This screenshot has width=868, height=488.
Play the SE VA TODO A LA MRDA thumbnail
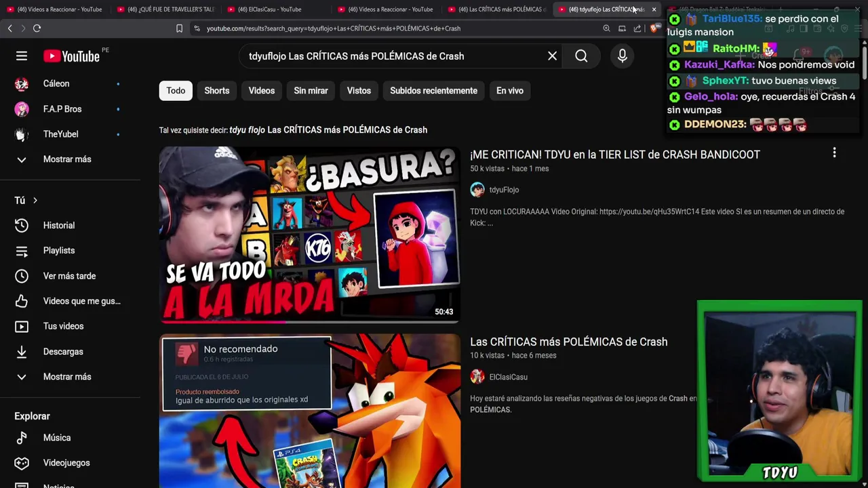click(x=310, y=234)
